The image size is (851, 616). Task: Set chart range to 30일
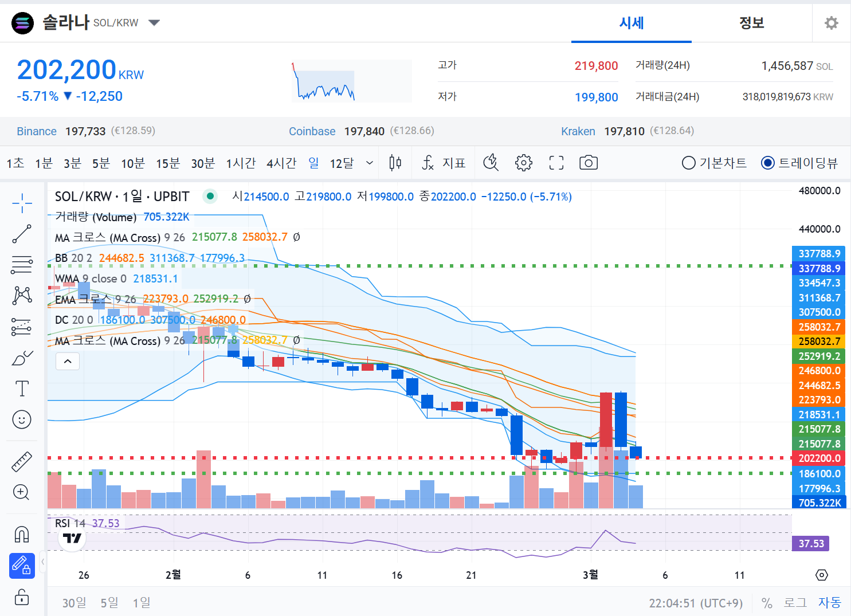(x=74, y=603)
